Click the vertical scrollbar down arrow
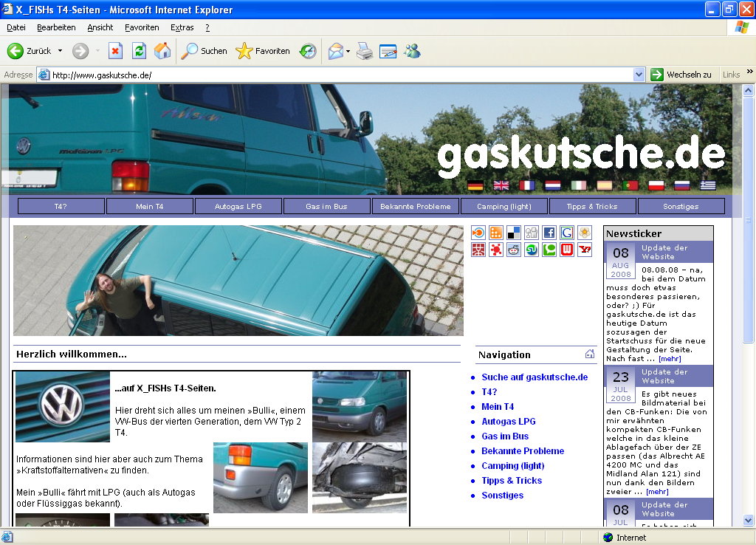756x545 pixels. pyautogui.click(x=749, y=521)
